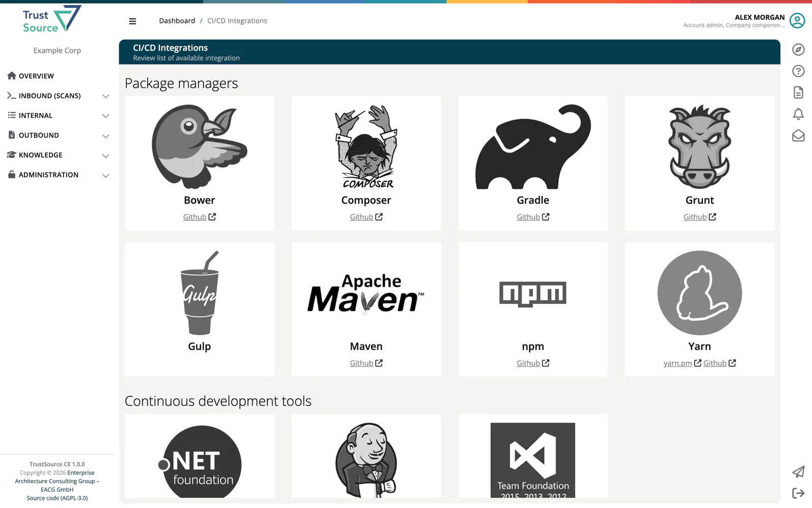Viewport: 812px width, 508px height.
Task: Open Enterprise Architecture Consulting Group link
Action: [57, 481]
